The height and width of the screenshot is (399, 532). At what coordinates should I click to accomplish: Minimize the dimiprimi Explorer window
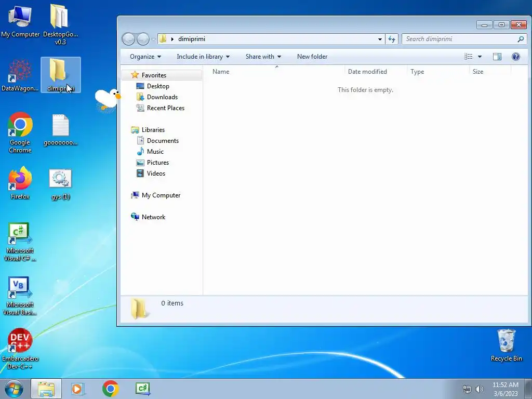click(484, 25)
